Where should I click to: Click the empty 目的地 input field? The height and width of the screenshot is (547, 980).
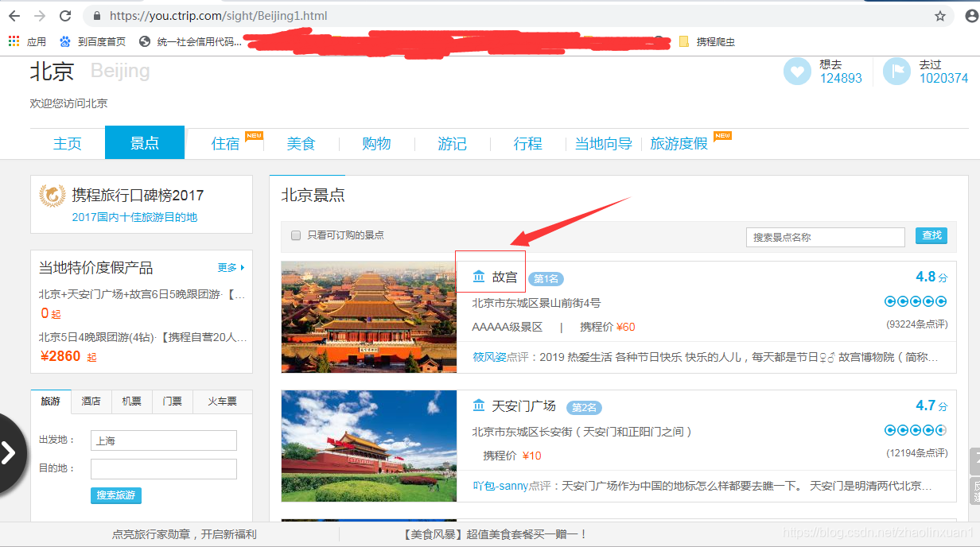pyautogui.click(x=164, y=469)
